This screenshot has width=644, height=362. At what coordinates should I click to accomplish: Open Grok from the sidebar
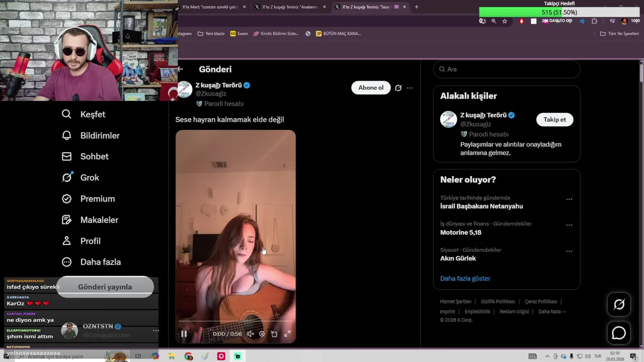pos(80,177)
